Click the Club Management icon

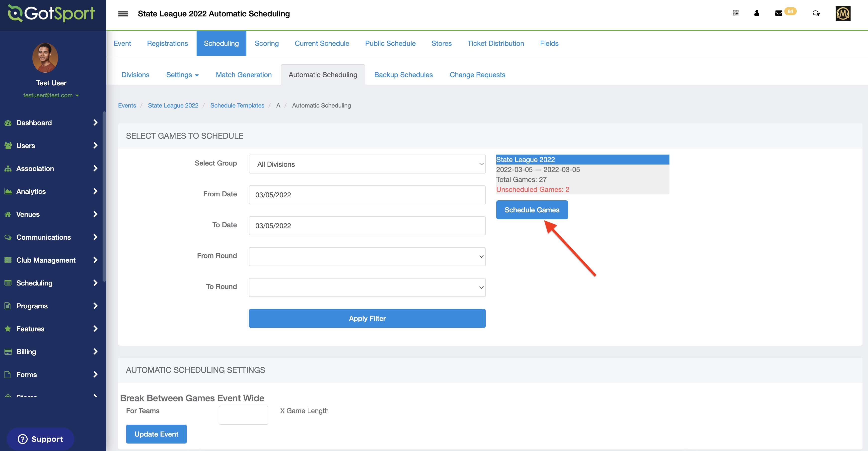[8, 260]
